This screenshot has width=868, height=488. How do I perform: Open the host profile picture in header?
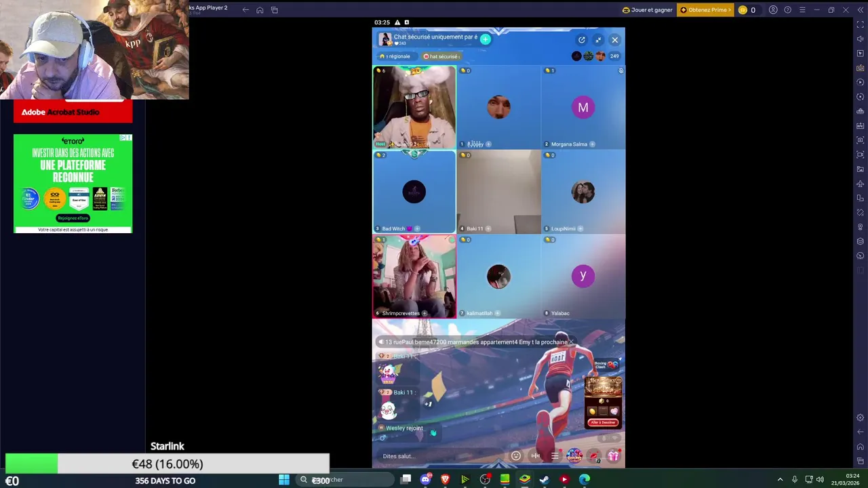(x=384, y=39)
